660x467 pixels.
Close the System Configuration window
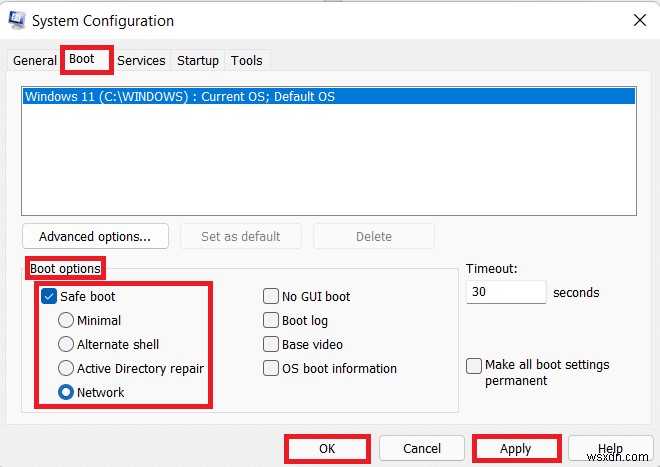tap(639, 20)
